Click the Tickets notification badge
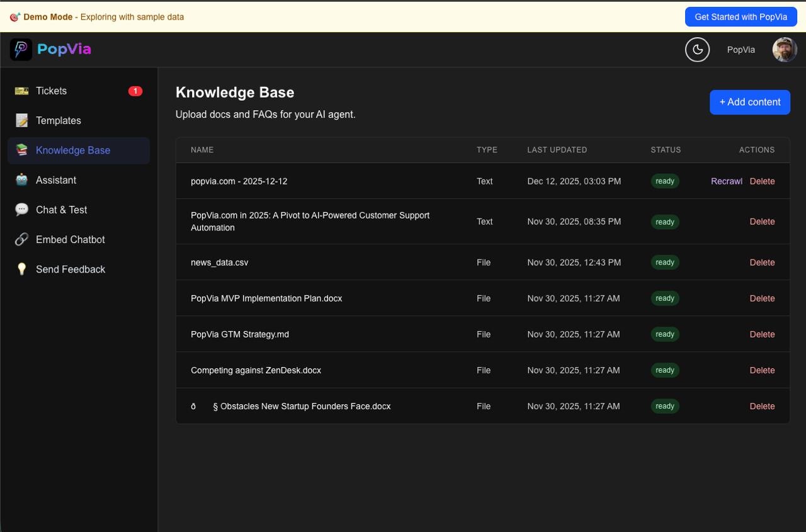This screenshot has width=806, height=532. [135, 91]
